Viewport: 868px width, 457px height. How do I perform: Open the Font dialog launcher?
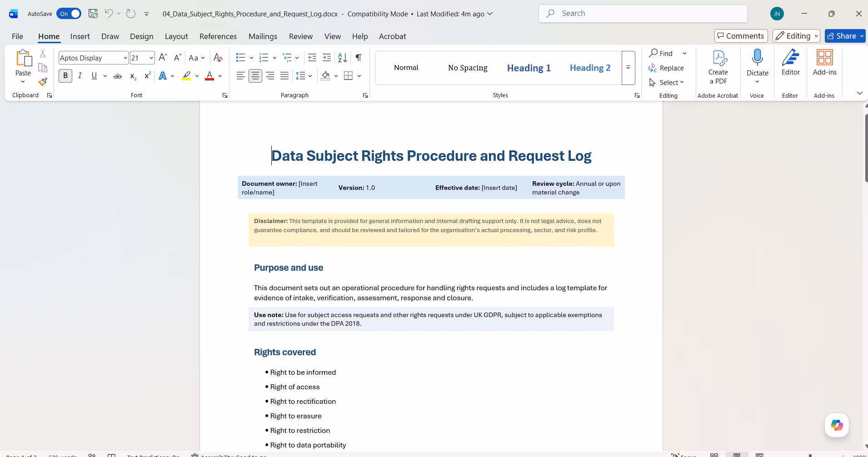coord(224,95)
